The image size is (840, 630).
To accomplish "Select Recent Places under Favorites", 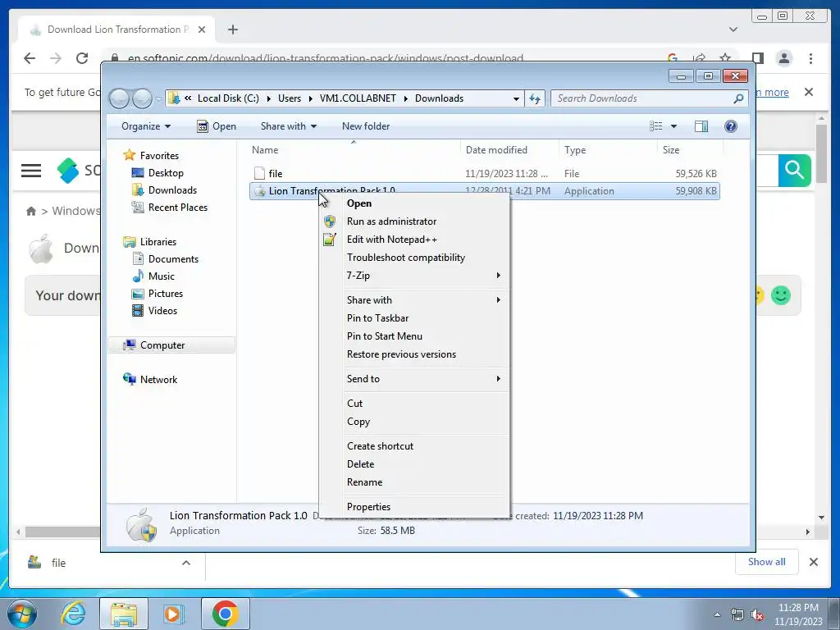I will 177,208.
